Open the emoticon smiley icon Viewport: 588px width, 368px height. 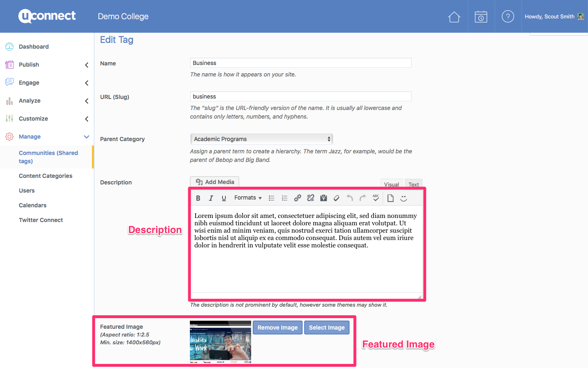(x=403, y=198)
